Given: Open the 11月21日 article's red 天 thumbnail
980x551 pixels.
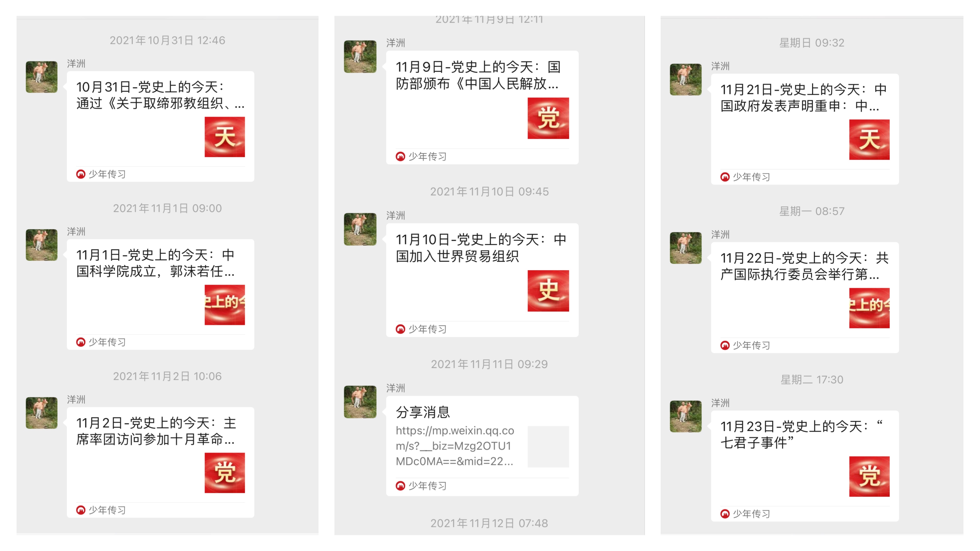Looking at the screenshot, I should click(x=869, y=139).
